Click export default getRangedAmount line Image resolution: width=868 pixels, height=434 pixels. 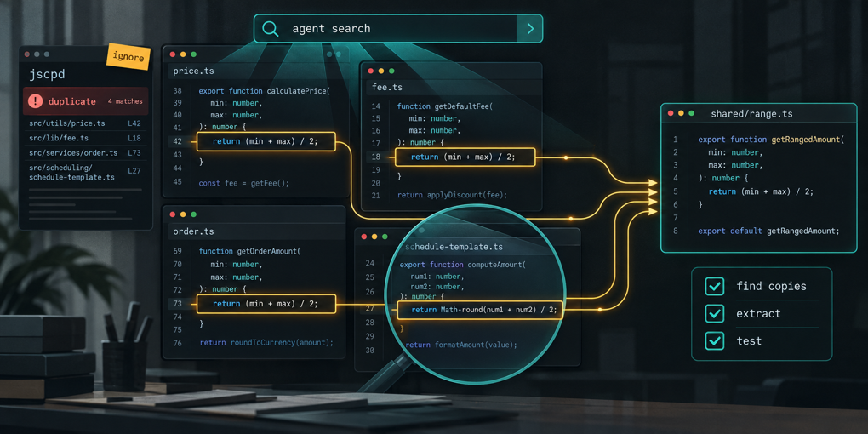[769, 231]
